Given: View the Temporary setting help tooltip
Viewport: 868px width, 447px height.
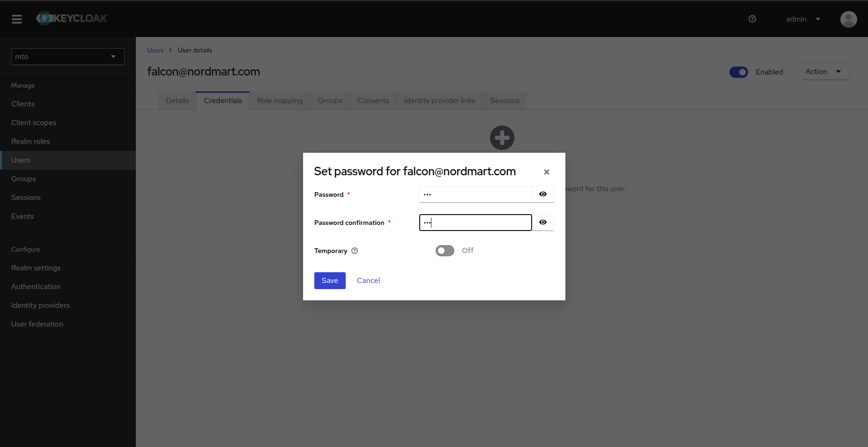Looking at the screenshot, I should pyautogui.click(x=355, y=251).
